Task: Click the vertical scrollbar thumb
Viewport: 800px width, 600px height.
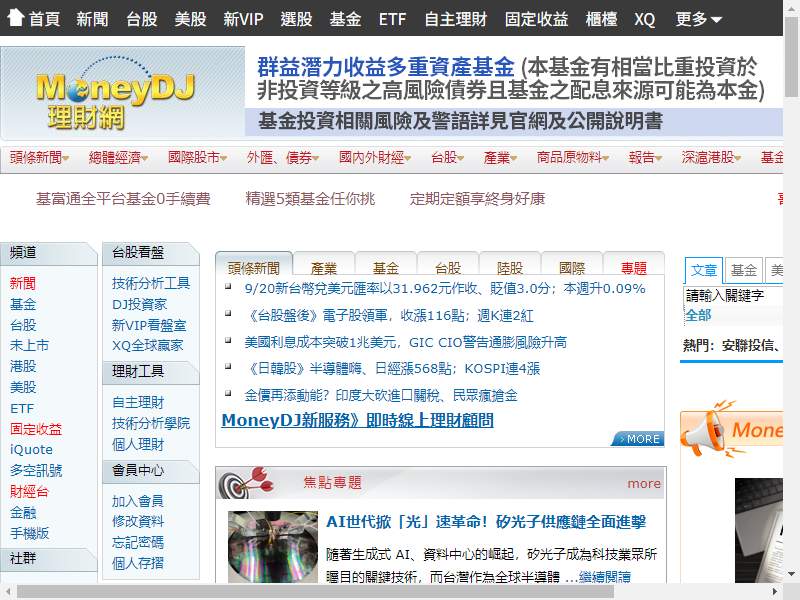Action: 791,56
